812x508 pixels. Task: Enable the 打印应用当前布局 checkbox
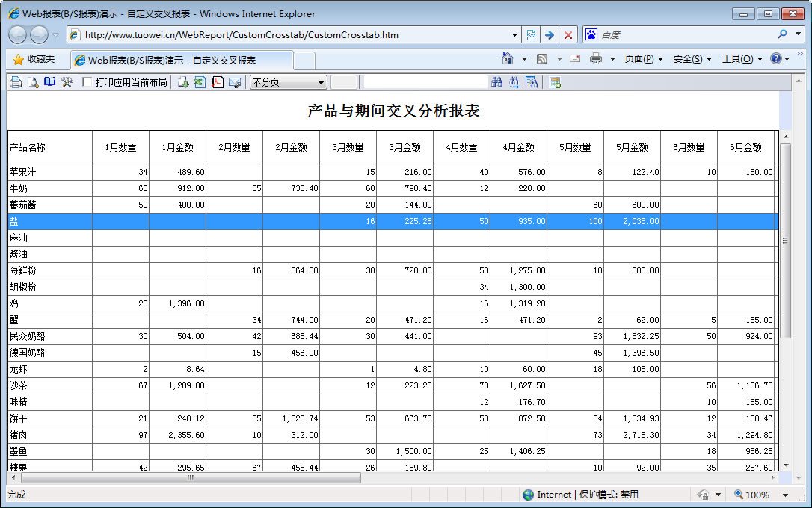click(87, 82)
